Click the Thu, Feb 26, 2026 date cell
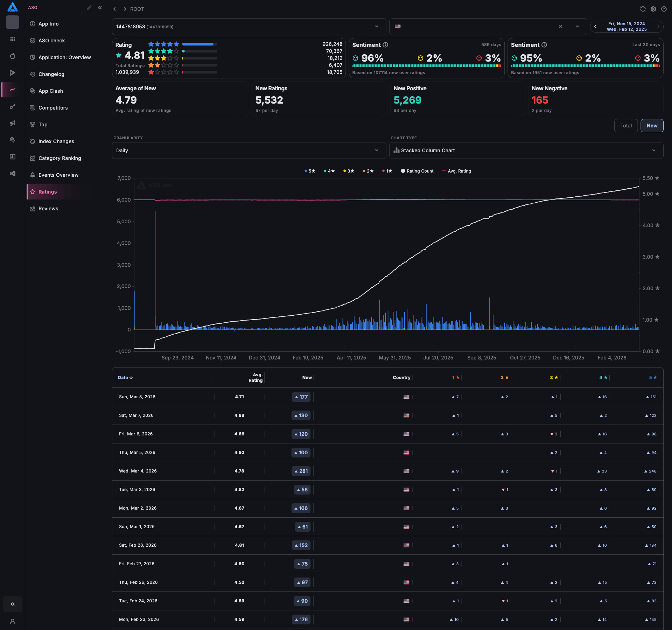This screenshot has height=630, width=672. tap(138, 582)
